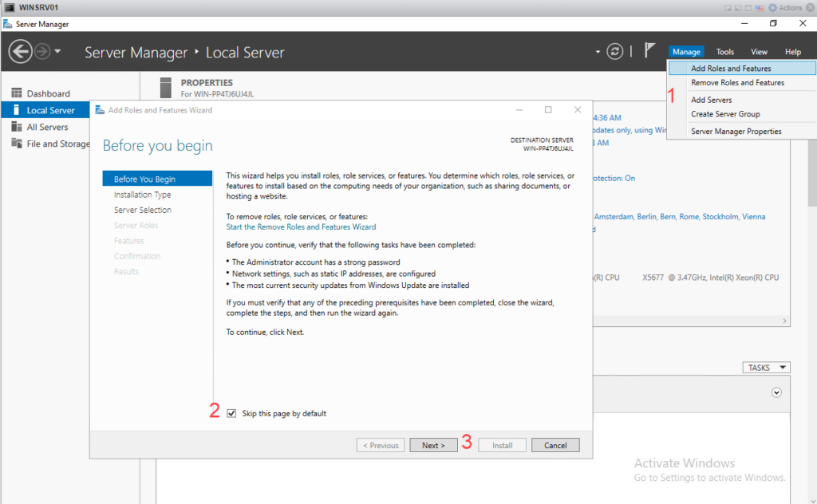Open the navigation history dropdown arrow
This screenshot has height=504, width=817.
click(57, 51)
